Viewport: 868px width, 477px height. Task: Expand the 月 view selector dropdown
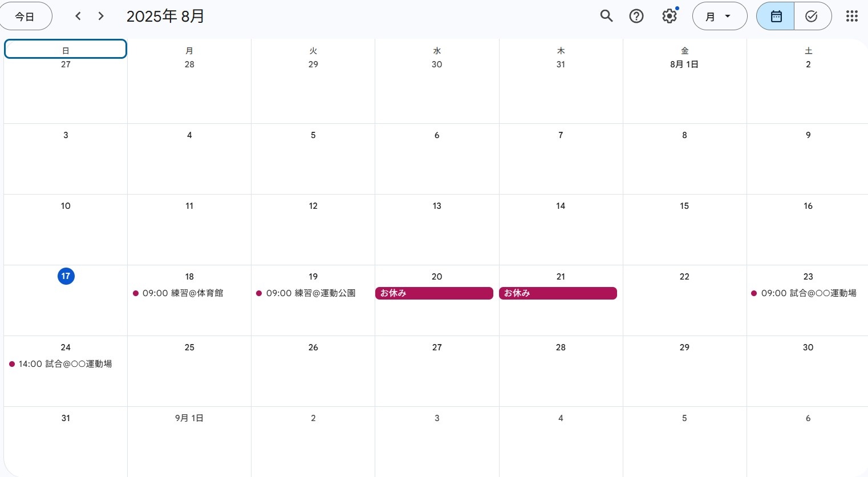coord(719,16)
